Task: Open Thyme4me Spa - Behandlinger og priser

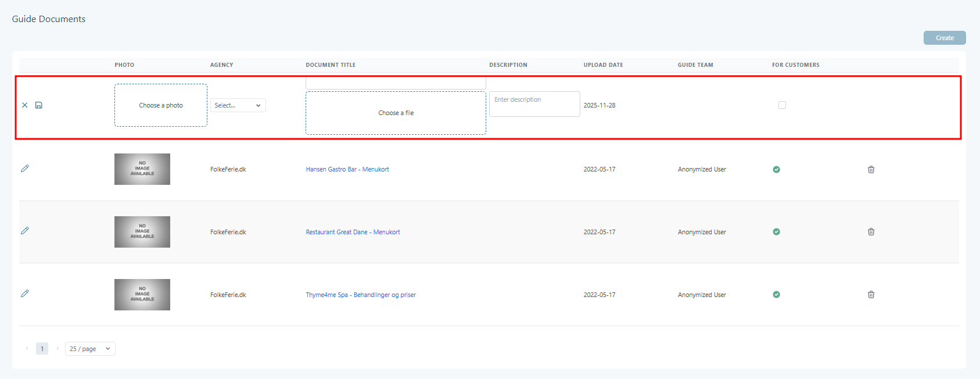Action: [361, 295]
